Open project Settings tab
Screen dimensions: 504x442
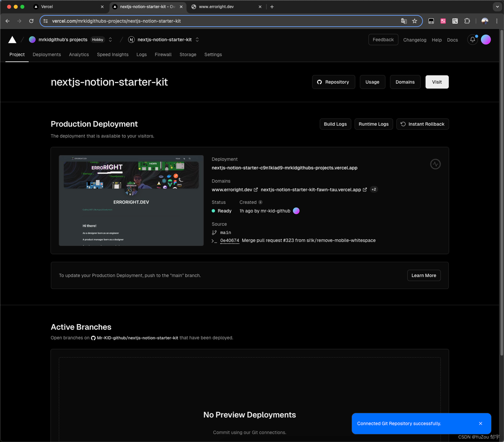pyautogui.click(x=213, y=55)
